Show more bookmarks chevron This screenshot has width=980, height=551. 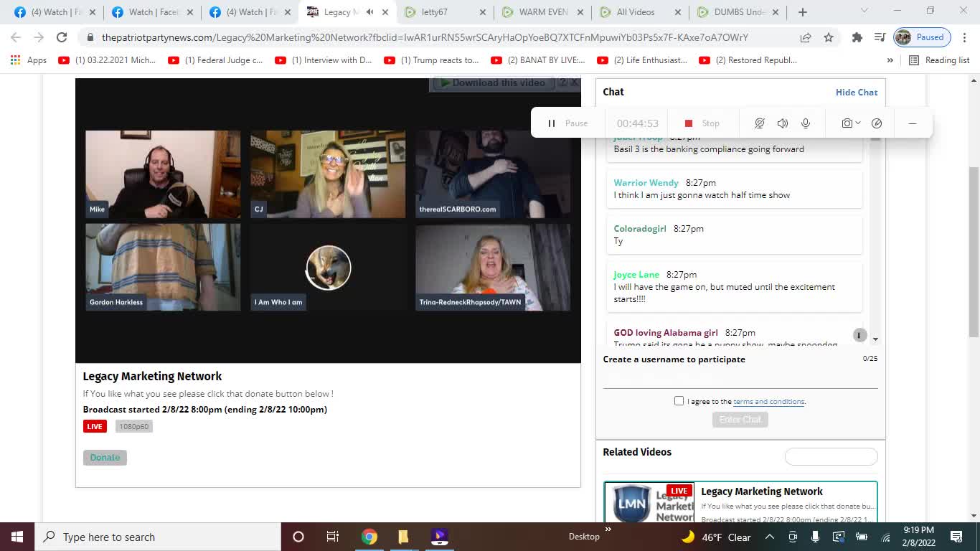coord(890,60)
